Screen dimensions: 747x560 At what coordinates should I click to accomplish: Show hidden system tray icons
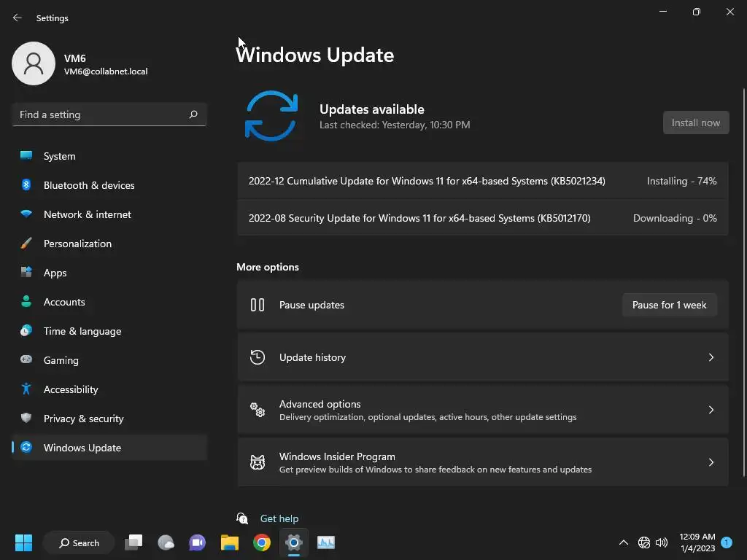pyautogui.click(x=623, y=542)
